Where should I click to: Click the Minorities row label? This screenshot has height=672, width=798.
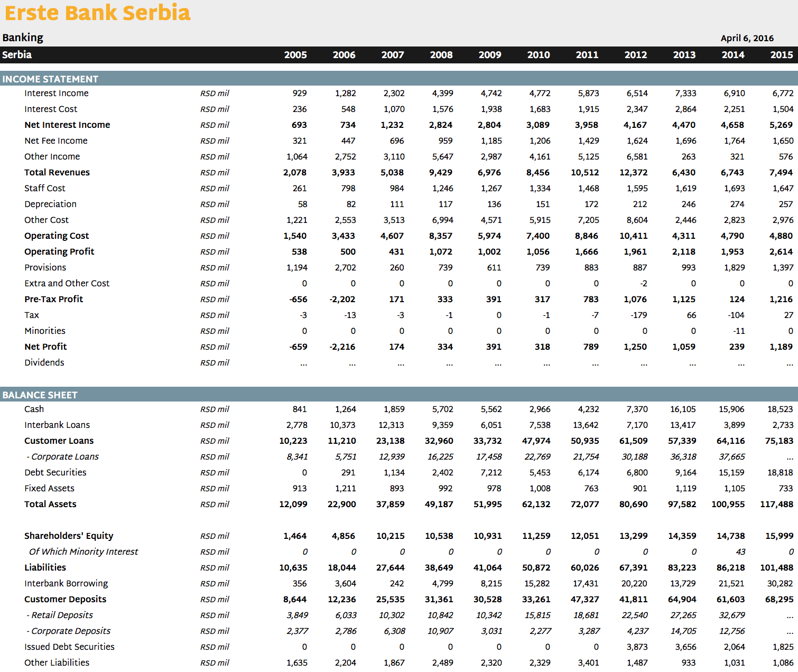pos(45,331)
